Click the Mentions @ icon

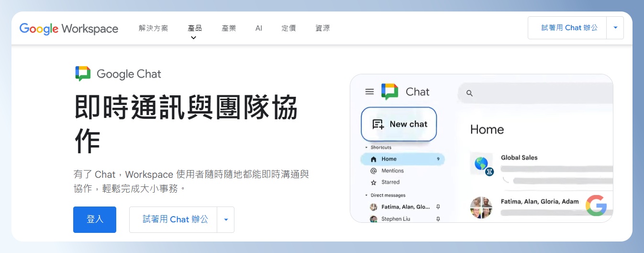tap(374, 171)
